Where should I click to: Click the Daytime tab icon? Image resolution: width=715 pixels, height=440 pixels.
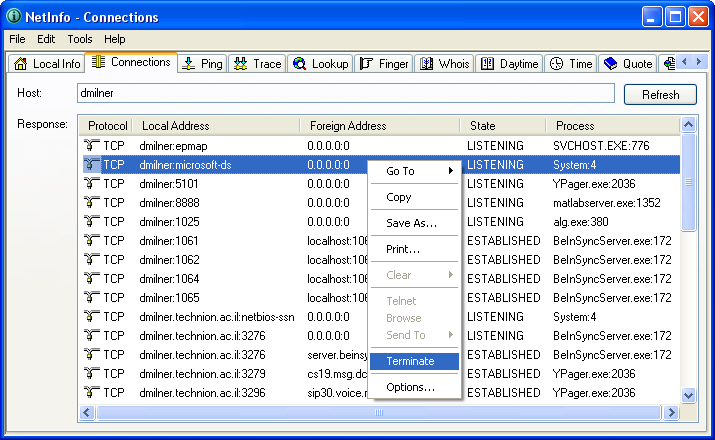pyautogui.click(x=487, y=64)
